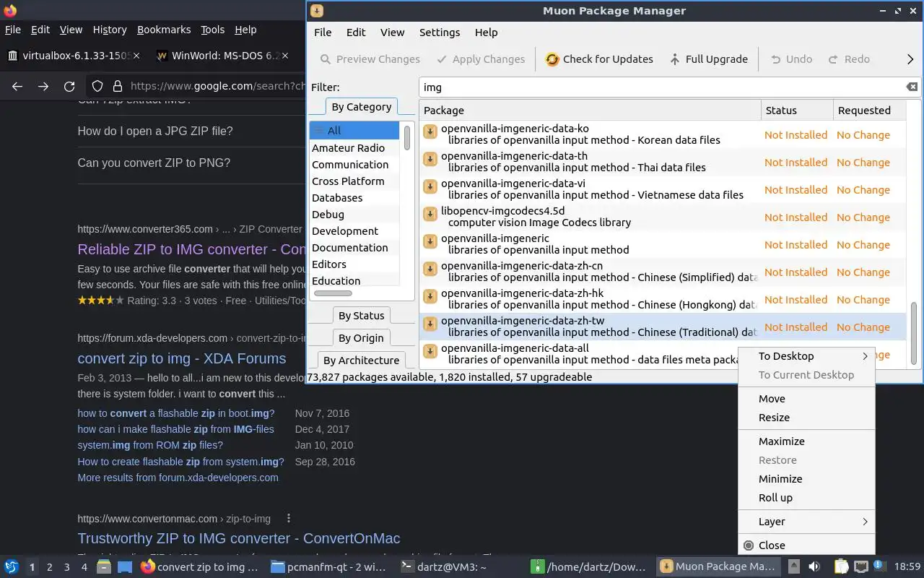Select the Databases category
This screenshot has height=578, width=924.
(354, 198)
